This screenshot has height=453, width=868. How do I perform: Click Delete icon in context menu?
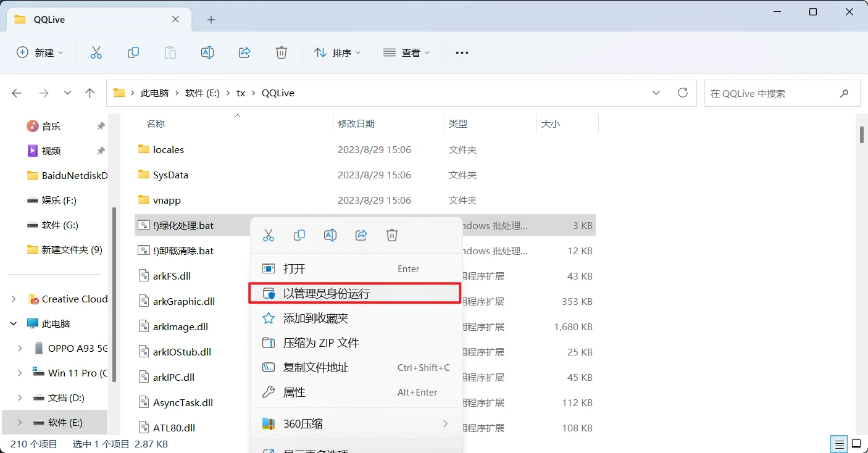392,235
